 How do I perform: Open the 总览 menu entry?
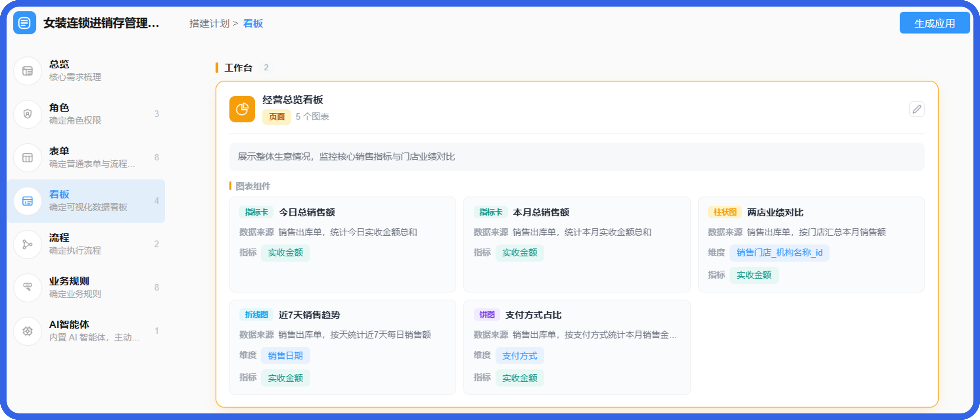coord(86,71)
